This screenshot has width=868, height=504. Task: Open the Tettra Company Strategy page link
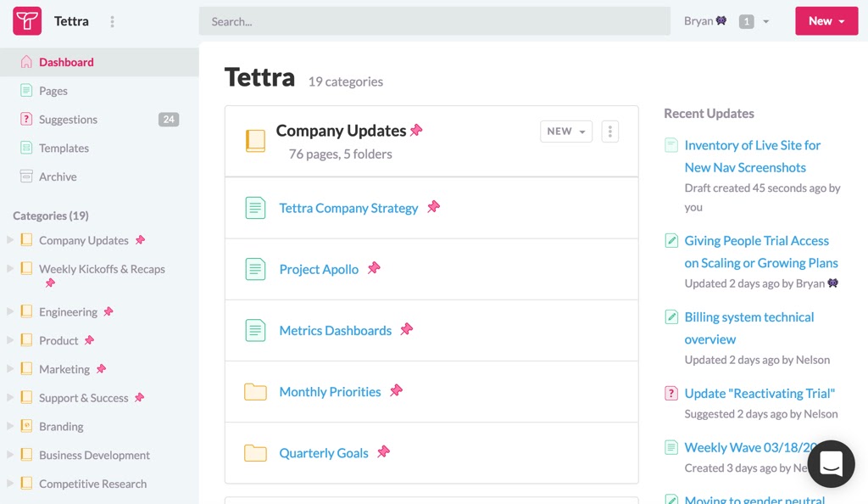348,208
